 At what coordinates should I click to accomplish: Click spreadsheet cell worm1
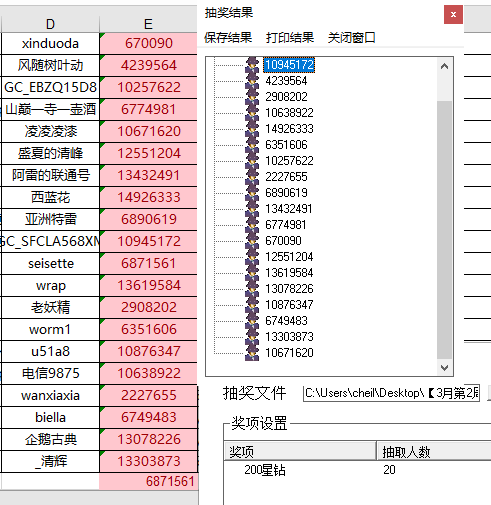point(50,329)
